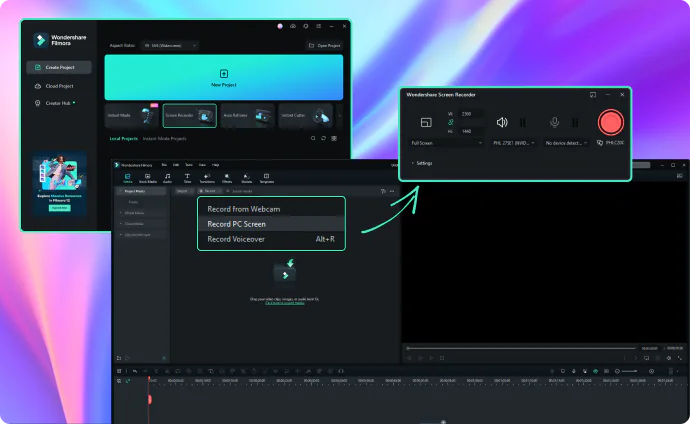
Task: Open the Import dropdown in media panel
Action: point(184,191)
